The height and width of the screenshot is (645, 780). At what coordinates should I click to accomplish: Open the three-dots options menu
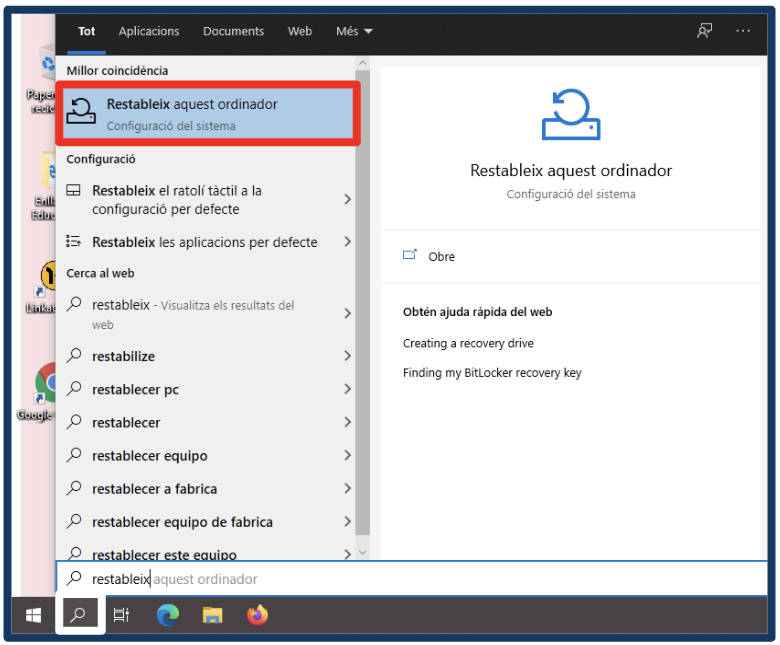point(743,31)
